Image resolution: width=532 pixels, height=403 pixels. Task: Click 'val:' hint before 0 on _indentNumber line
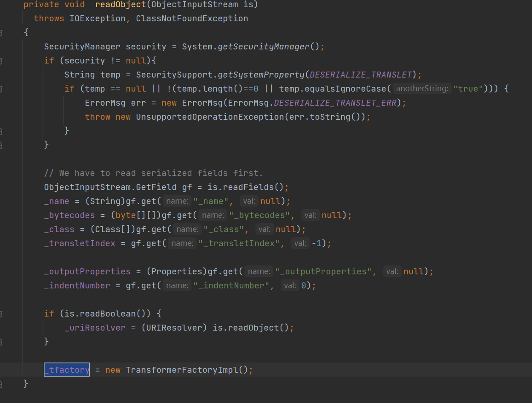point(290,285)
